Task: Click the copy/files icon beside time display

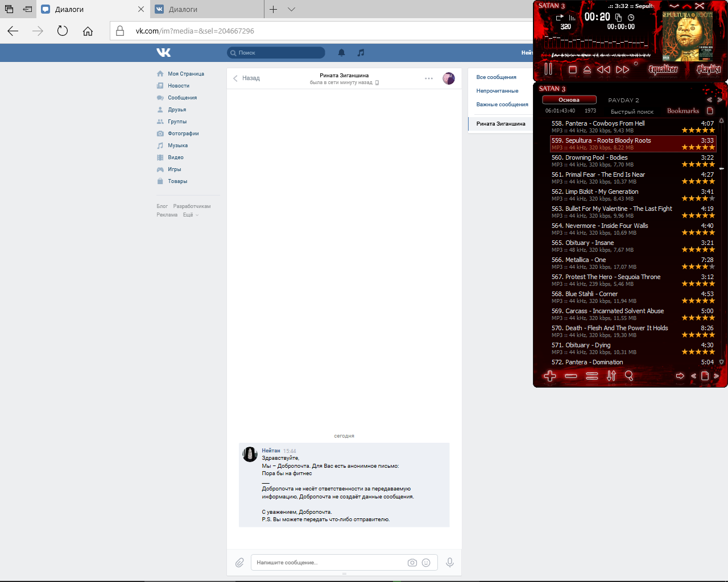Action: [x=619, y=18]
